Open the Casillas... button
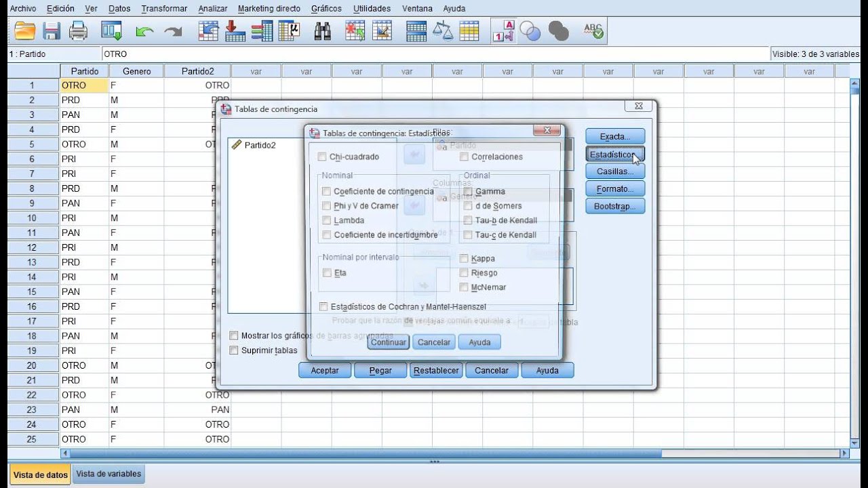Screen dimensions: 868x488 615,171
